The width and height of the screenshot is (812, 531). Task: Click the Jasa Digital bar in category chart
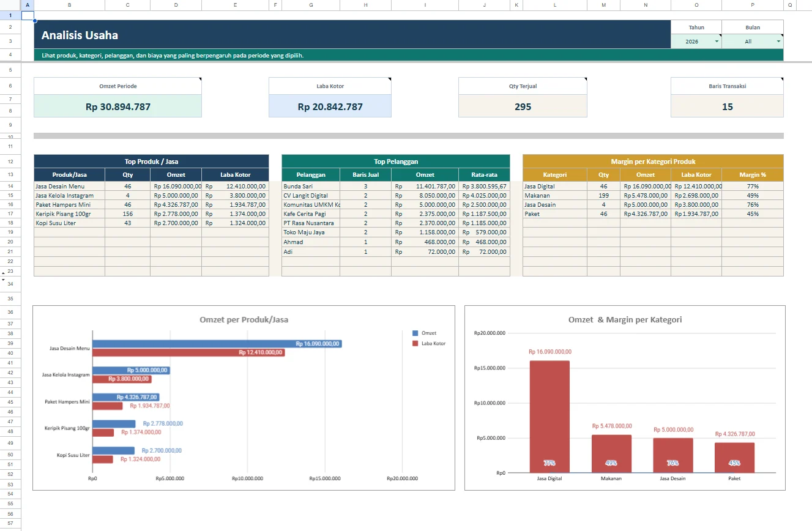[549, 417]
